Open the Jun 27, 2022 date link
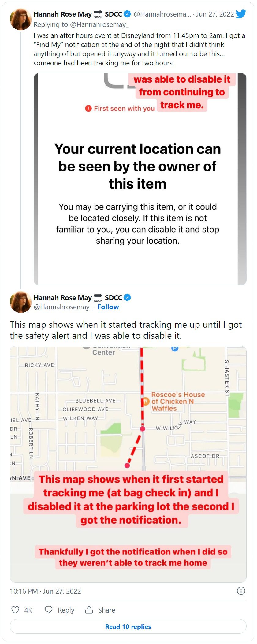The image size is (257, 644). coord(215,14)
